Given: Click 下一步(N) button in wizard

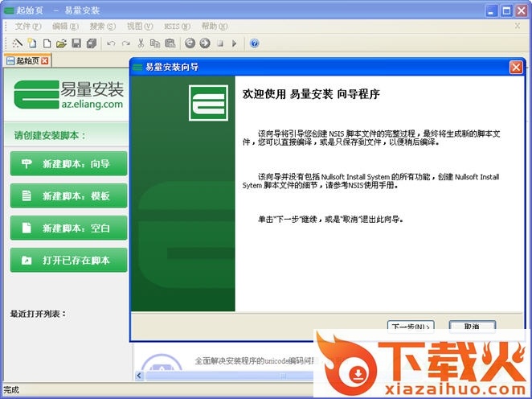Looking at the screenshot, I should (411, 325).
